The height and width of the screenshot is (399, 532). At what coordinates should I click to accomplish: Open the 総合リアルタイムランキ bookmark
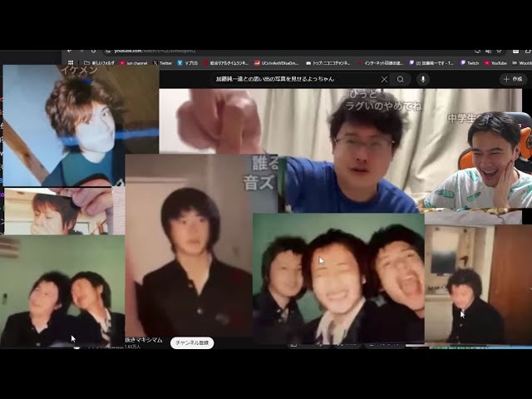[x=225, y=63]
